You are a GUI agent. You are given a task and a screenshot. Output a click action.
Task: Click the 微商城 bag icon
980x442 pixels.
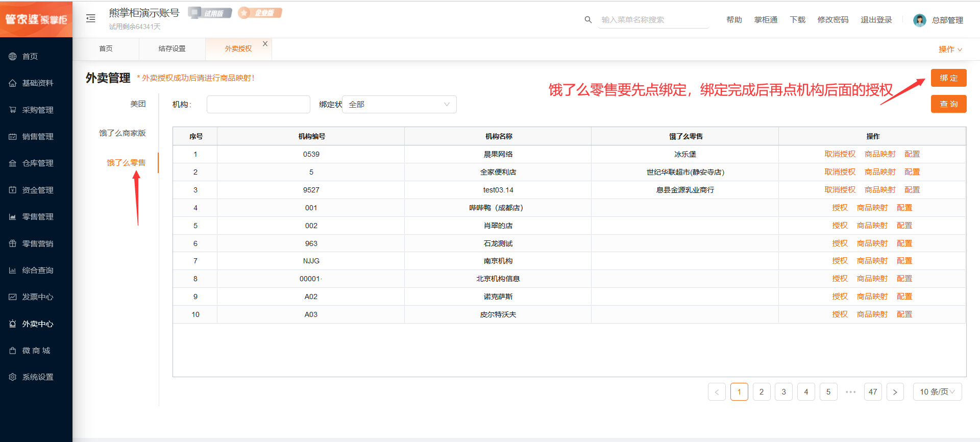[x=13, y=350]
